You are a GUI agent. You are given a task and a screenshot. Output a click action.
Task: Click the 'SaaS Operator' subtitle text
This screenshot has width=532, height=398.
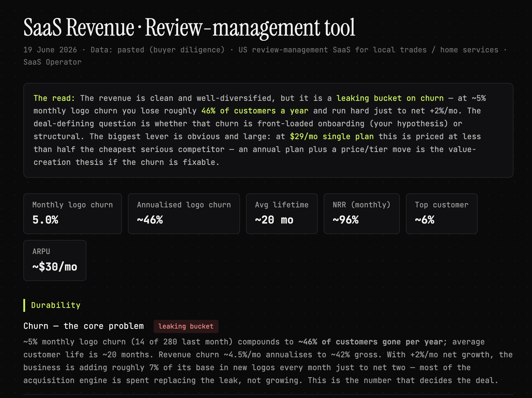52,62
